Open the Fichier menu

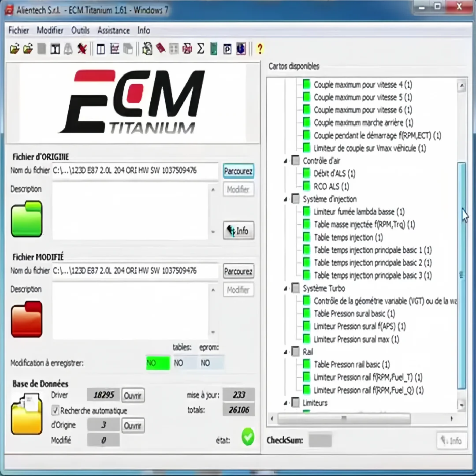click(19, 30)
